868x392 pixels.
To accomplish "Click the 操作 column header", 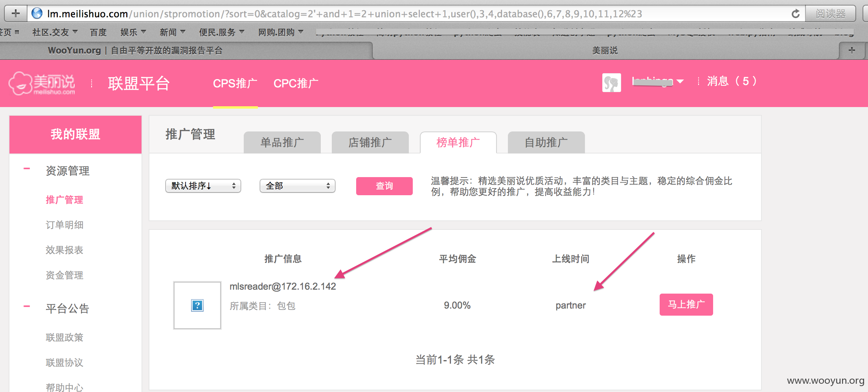I will [686, 259].
